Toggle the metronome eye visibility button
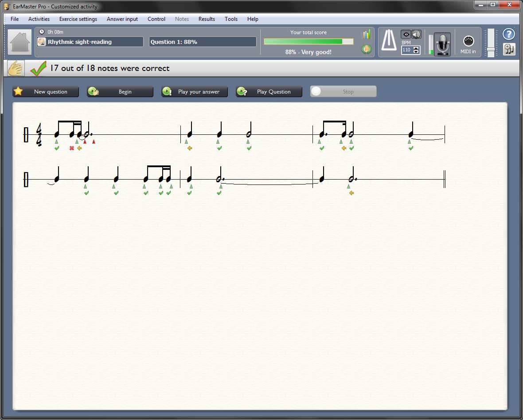 [x=405, y=35]
